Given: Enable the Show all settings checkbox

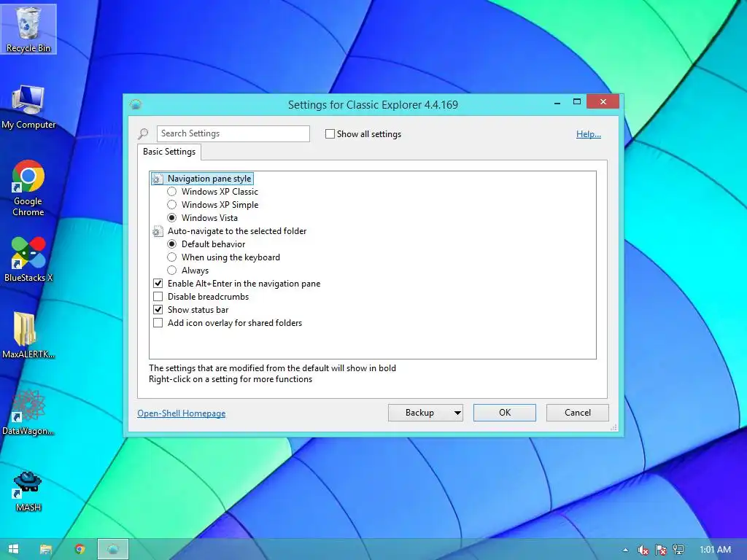Looking at the screenshot, I should [330, 134].
